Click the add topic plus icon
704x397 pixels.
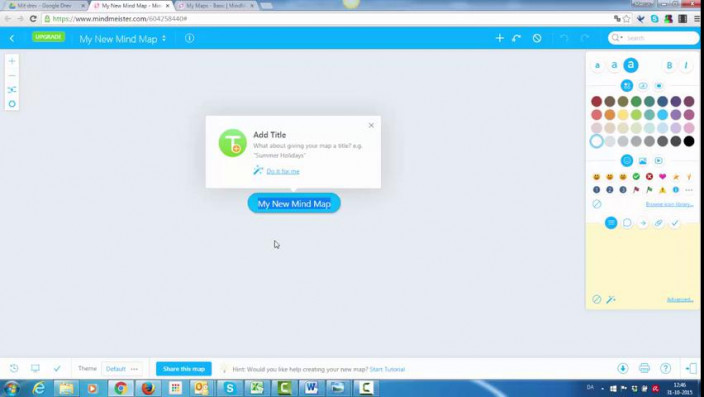tap(499, 38)
